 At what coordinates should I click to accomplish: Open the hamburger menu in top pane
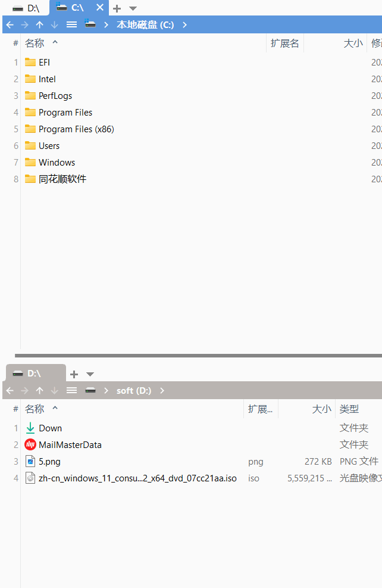pos(71,25)
